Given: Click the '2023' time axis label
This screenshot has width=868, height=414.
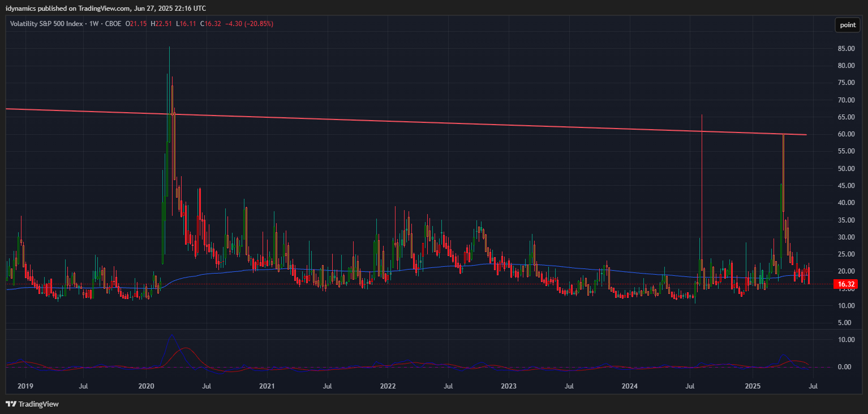Looking at the screenshot, I should [x=509, y=386].
